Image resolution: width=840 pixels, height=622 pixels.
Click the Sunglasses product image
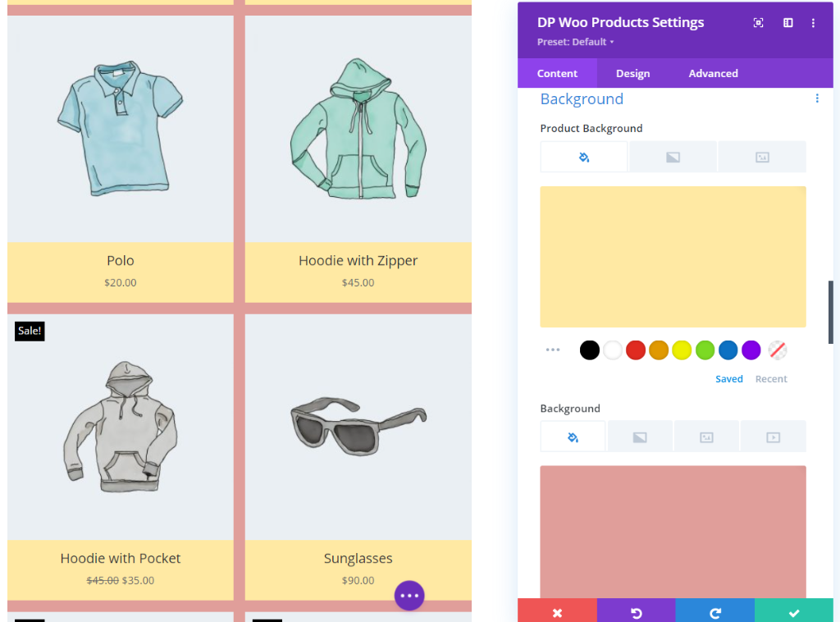[x=358, y=423]
